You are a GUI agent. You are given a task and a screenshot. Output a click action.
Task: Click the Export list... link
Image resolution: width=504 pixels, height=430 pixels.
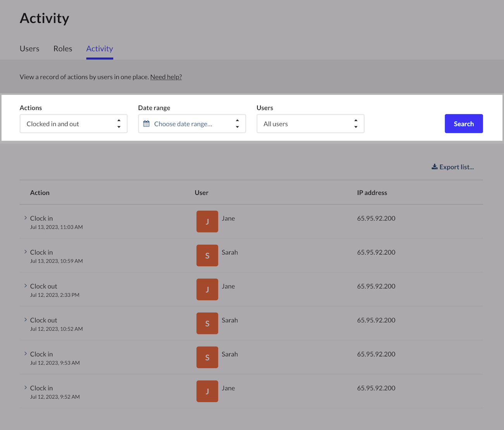coord(456,167)
